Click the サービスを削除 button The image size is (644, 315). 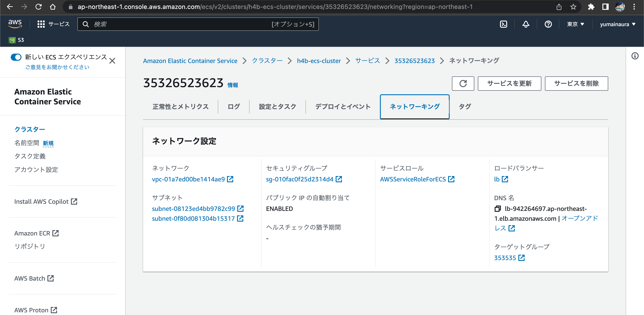[x=576, y=83]
